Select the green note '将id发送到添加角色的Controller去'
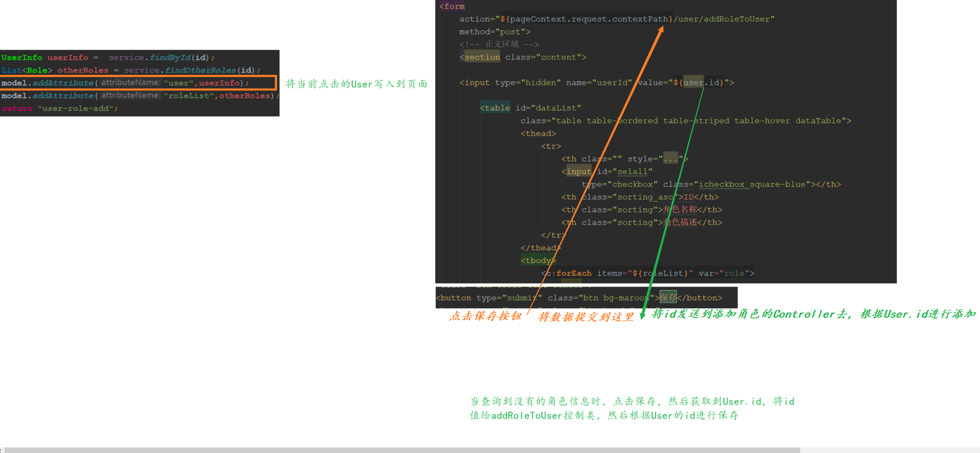 click(749, 314)
